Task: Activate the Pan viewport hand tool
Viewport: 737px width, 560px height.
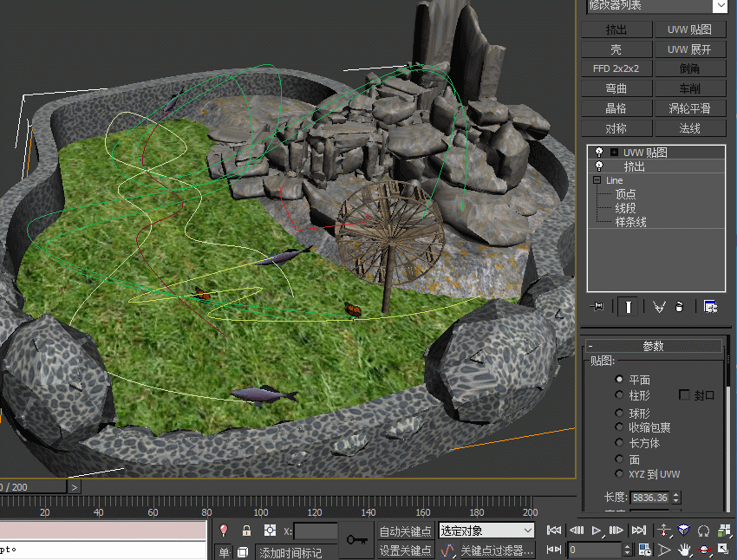Action: (685, 550)
